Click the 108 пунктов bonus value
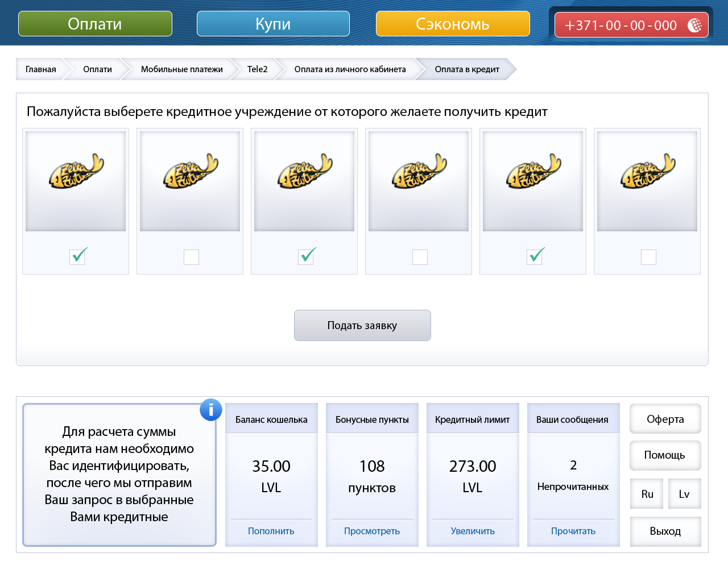 pos(372,476)
